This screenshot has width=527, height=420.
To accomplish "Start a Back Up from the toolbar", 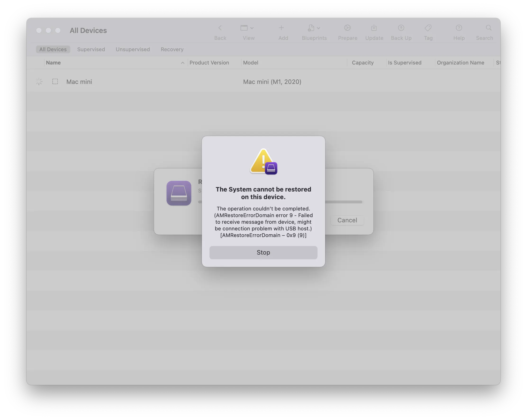I will [401, 28].
